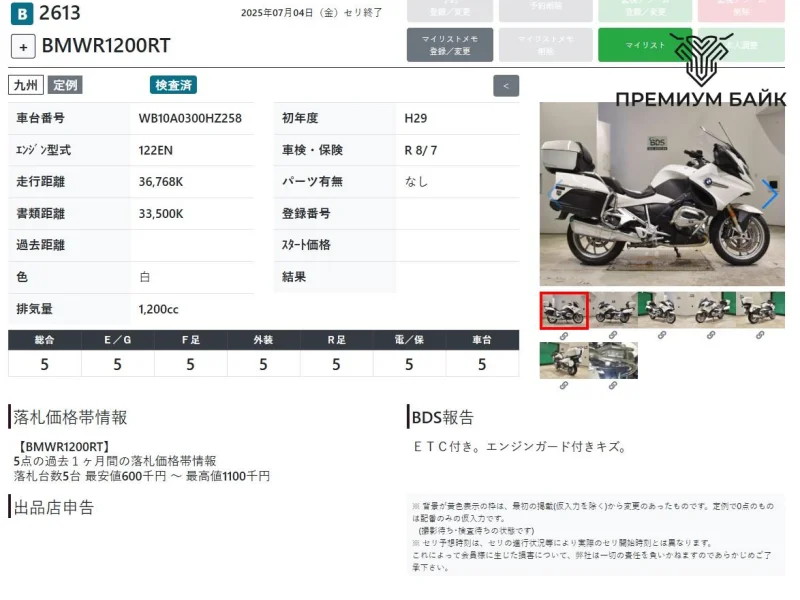Screen dimensions: 800x600
Task: Open link icon under second thumbnail
Action: (613, 336)
